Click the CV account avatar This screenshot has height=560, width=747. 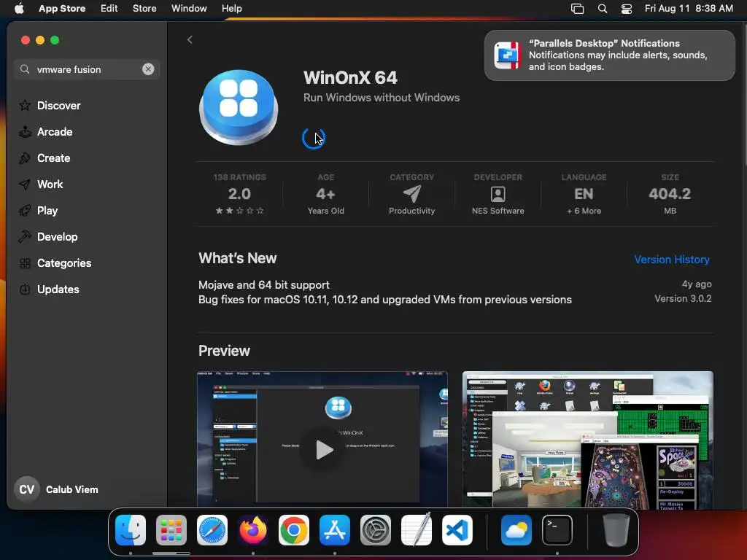point(27,489)
